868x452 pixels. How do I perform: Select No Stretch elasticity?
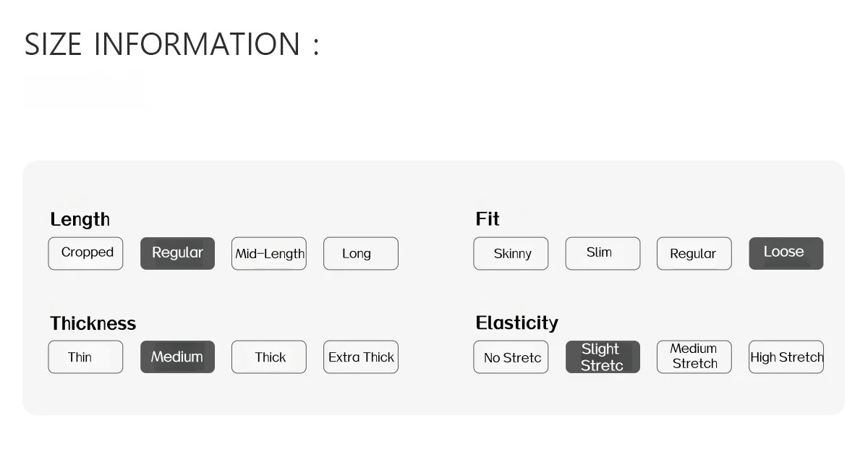[x=511, y=357]
